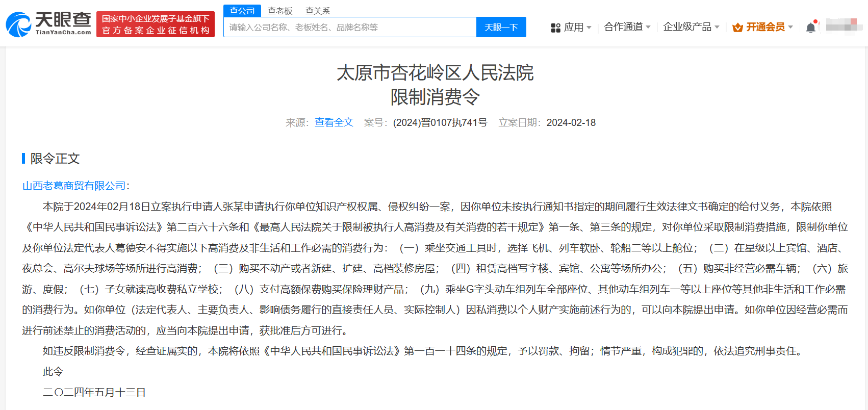868x410 pixels.
Task: Click the red 国家中小企业发展子基金旗下 badge
Action: click(x=156, y=24)
